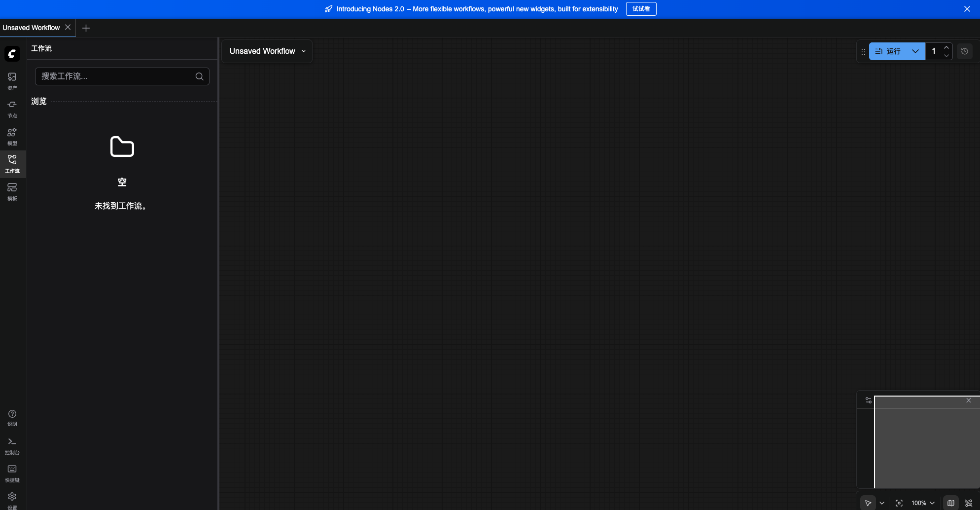
Task: Open the 模板 templates panel
Action: (12, 191)
